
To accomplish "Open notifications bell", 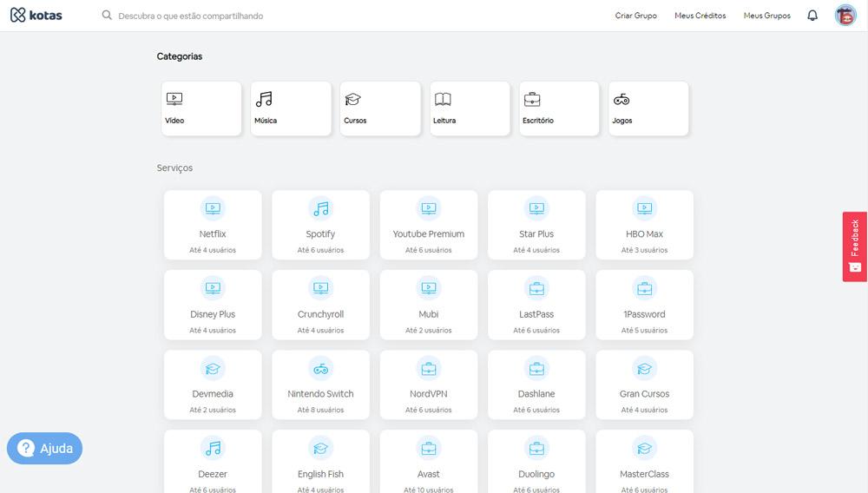I will 812,16.
